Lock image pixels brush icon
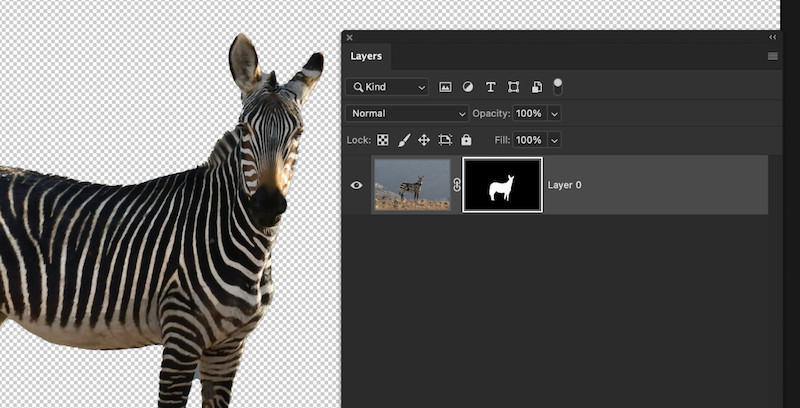 coord(404,140)
